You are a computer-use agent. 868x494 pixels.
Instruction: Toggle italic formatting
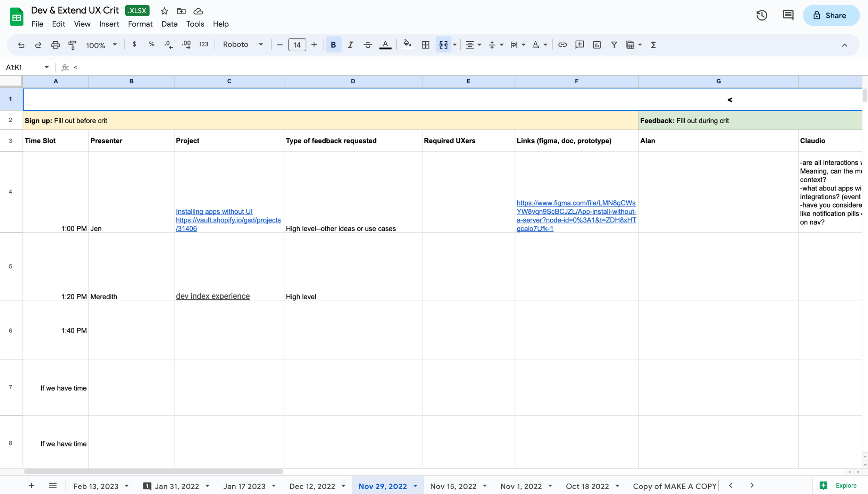click(x=350, y=45)
